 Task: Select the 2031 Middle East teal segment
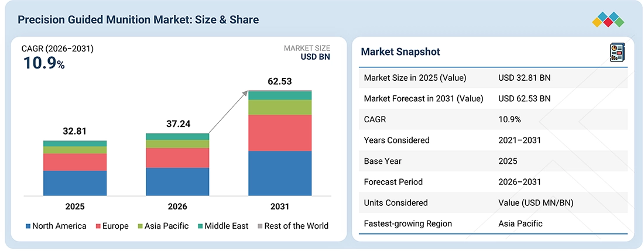[x=280, y=95]
